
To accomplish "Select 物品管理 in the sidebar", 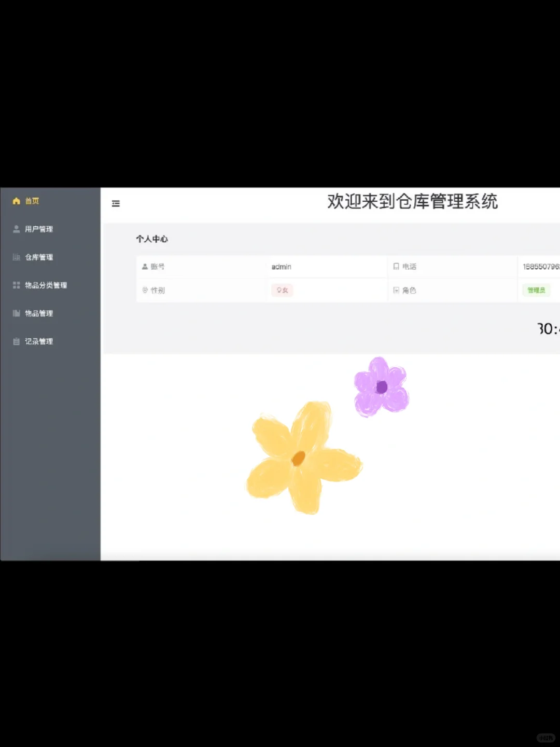I will coord(39,313).
